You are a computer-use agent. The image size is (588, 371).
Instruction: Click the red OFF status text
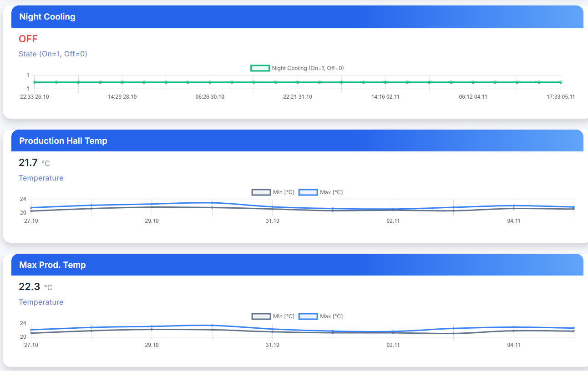[28, 39]
